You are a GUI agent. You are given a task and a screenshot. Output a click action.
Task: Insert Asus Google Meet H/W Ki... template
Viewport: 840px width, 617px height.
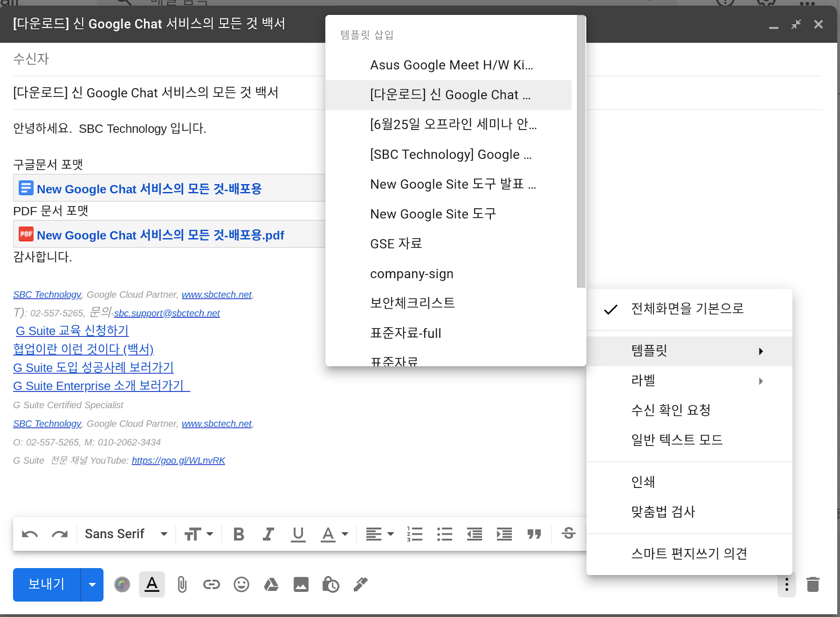pos(448,65)
